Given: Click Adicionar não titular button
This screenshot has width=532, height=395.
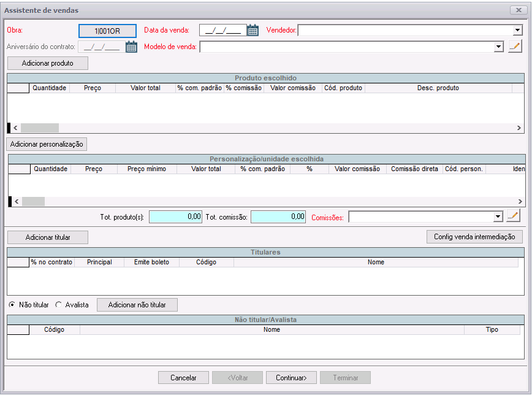Looking at the screenshot, I should [137, 305].
